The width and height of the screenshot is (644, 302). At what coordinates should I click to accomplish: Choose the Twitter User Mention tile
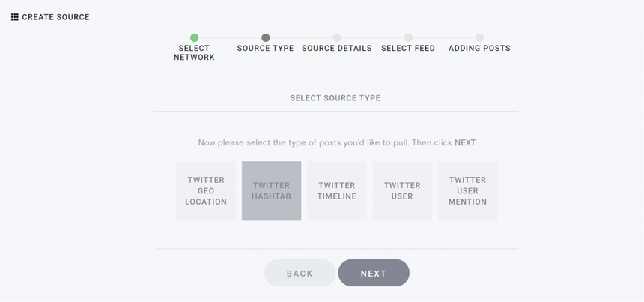point(467,191)
